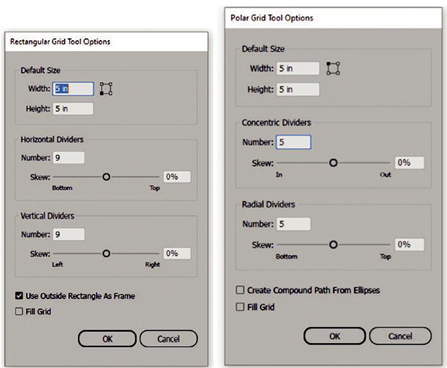The height and width of the screenshot is (368, 447).
Task: Uncheck Use Outside Rectangle As Frame
Action: click(x=19, y=296)
